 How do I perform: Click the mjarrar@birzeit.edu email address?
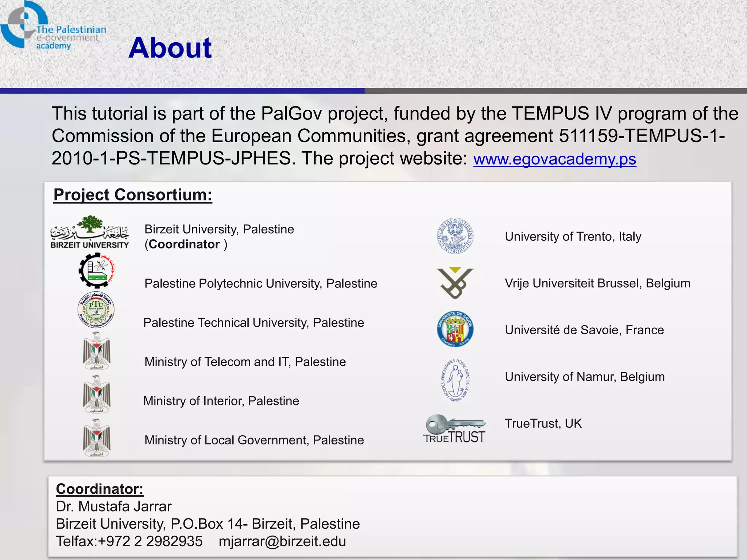(x=282, y=541)
